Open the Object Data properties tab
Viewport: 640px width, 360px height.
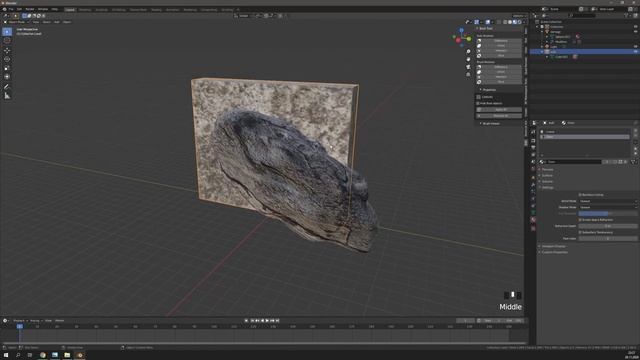coord(533,213)
